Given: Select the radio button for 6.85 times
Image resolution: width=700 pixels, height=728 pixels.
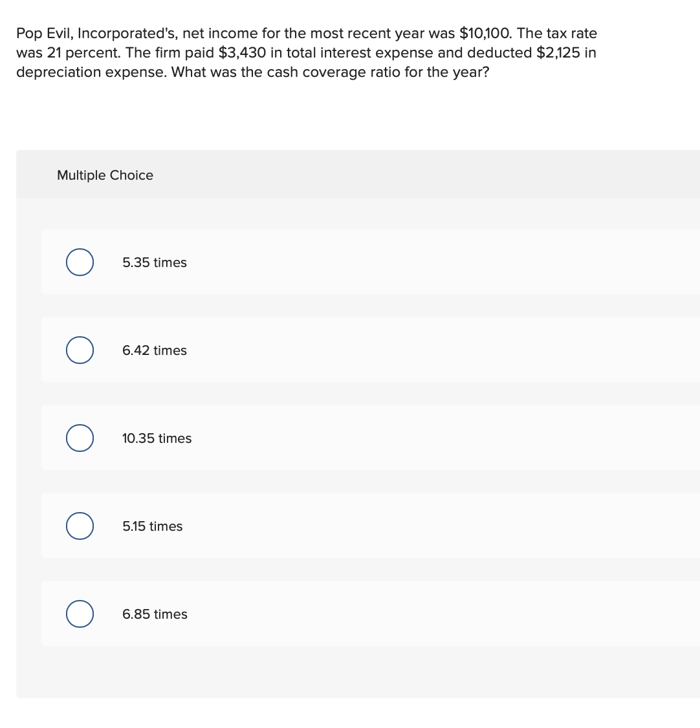Looking at the screenshot, I should 79,614.
